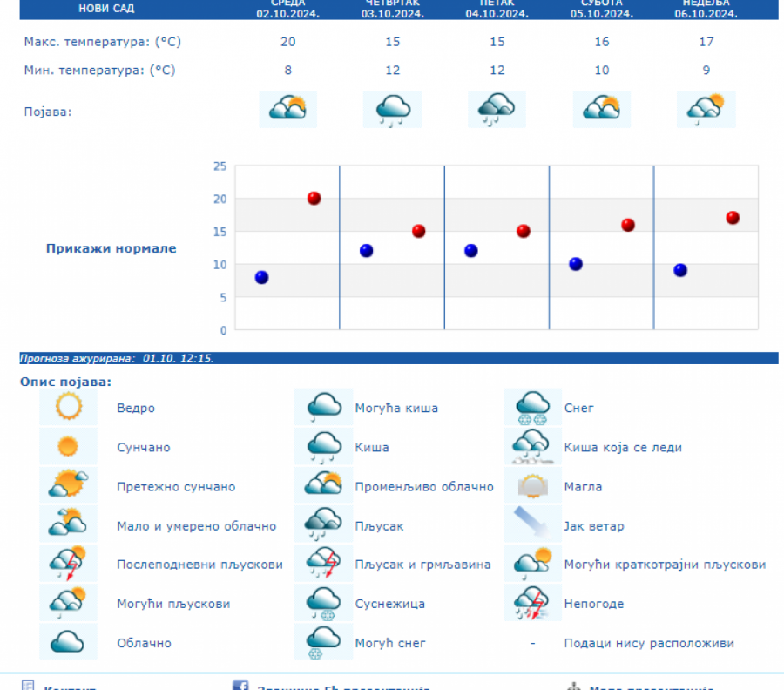
Task: Click Wednesday's partly cloudy forecast icon
Action: pyautogui.click(x=287, y=109)
